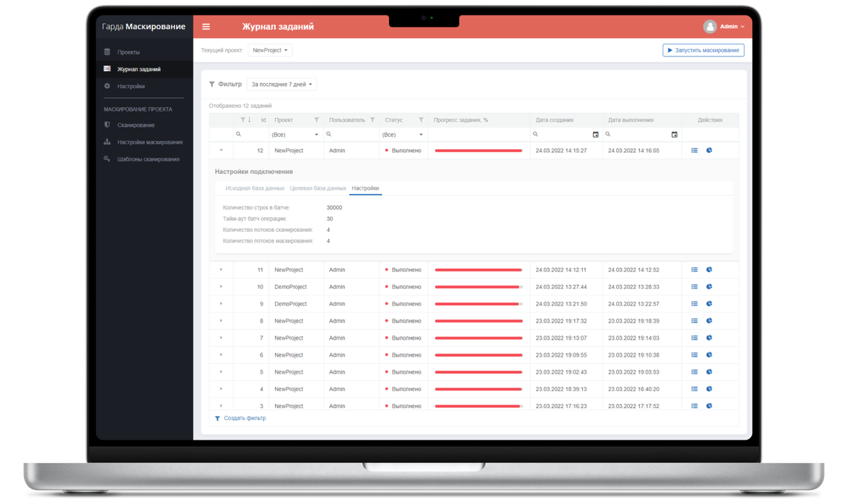846x504 pixels.
Task: Collapse the expanded row 12
Action: pos(221,150)
